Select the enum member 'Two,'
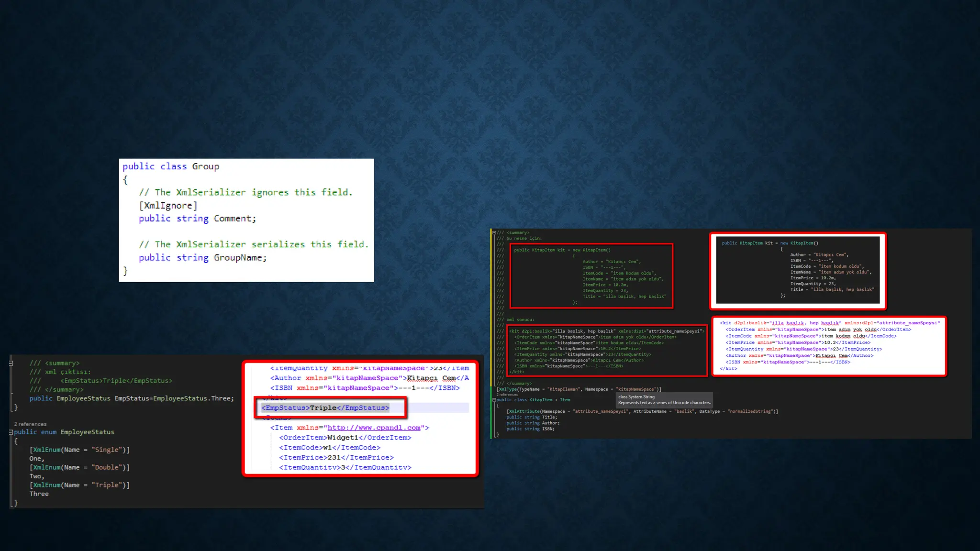The image size is (980, 551). coord(37,476)
